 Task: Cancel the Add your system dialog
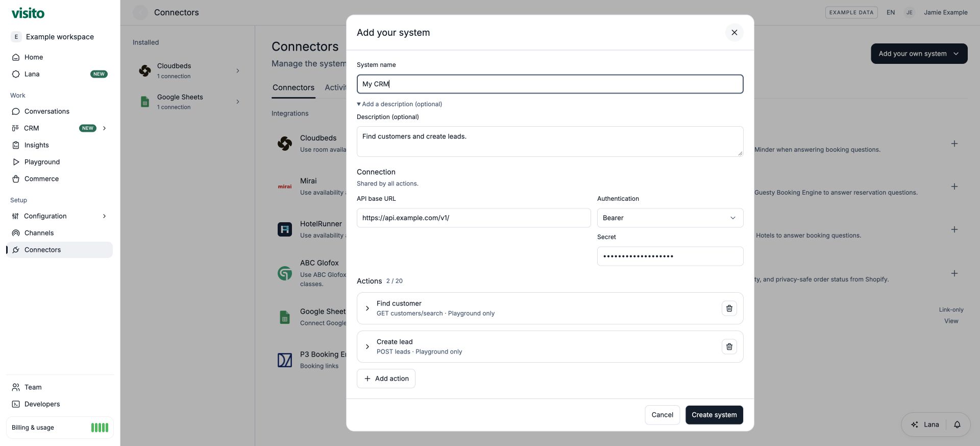click(662, 415)
